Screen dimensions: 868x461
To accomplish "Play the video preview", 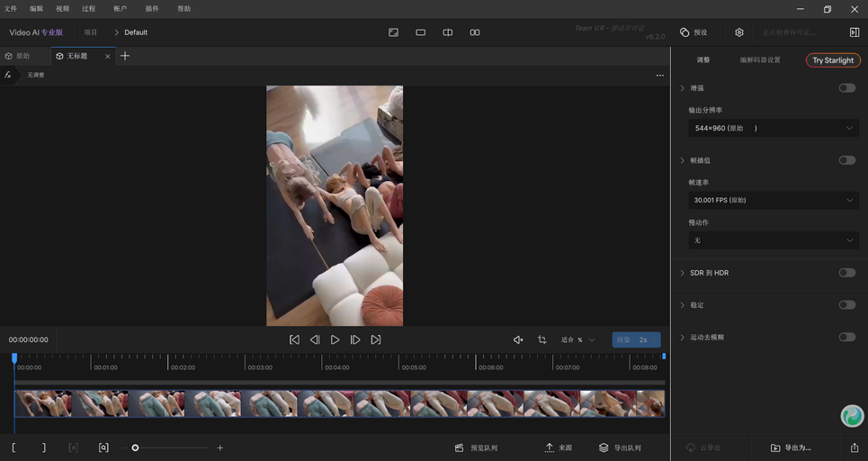I will (x=335, y=339).
